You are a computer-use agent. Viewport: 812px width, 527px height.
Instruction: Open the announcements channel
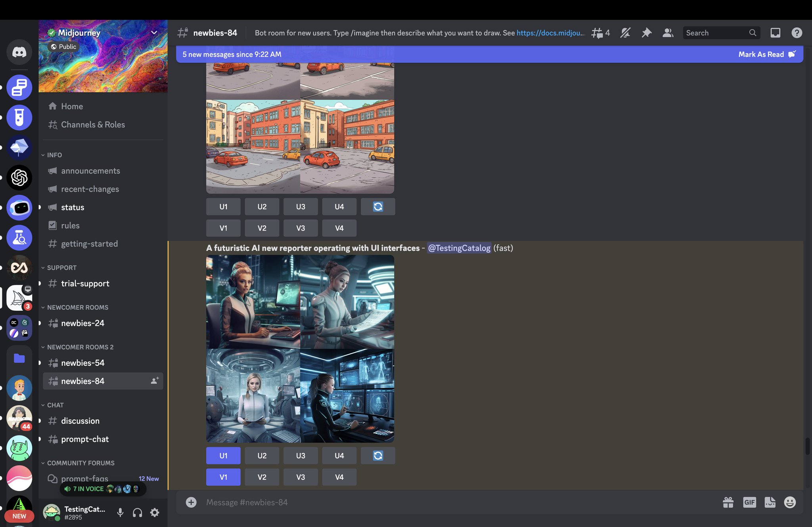(103, 171)
